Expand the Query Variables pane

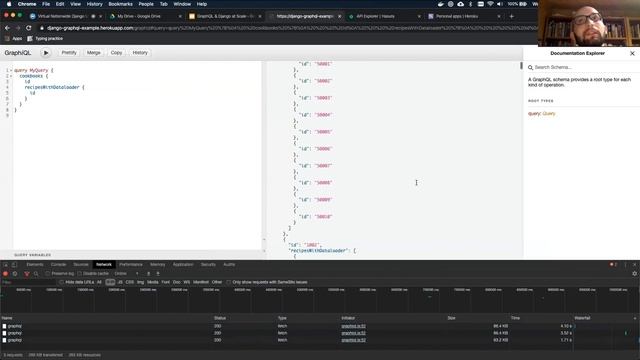(33, 255)
